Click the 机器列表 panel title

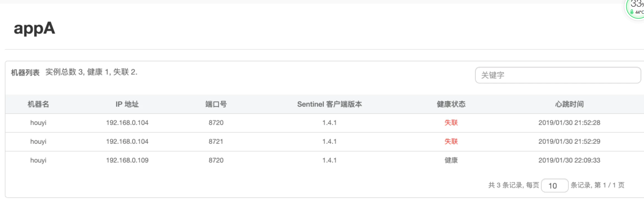pyautogui.click(x=25, y=73)
